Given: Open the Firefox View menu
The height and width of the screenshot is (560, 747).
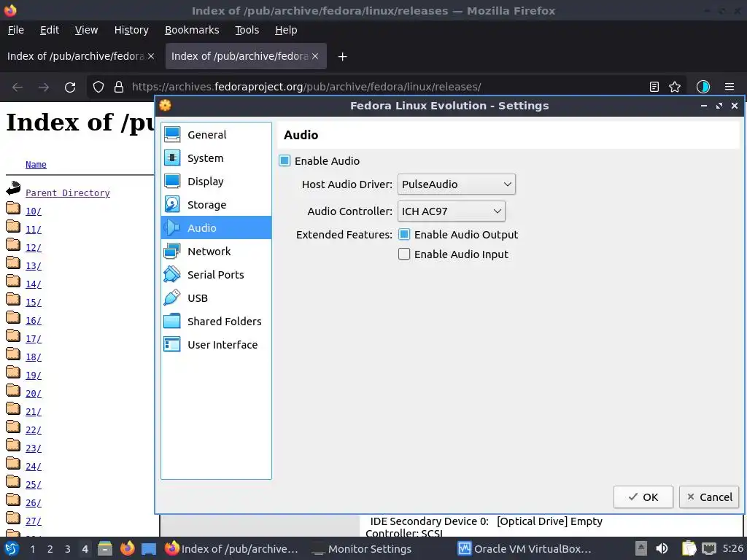Looking at the screenshot, I should [86, 30].
